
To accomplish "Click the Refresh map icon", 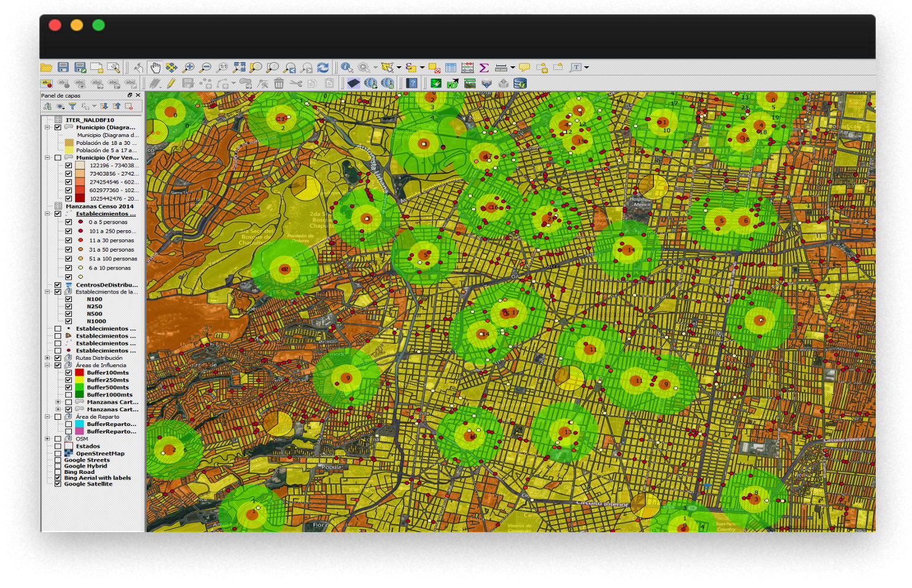I will [x=323, y=68].
